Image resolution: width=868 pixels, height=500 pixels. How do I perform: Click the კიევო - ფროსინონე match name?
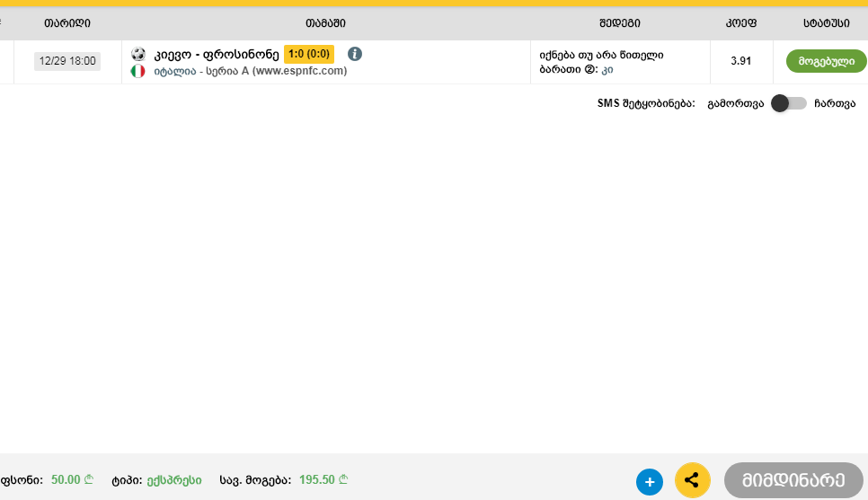217,54
